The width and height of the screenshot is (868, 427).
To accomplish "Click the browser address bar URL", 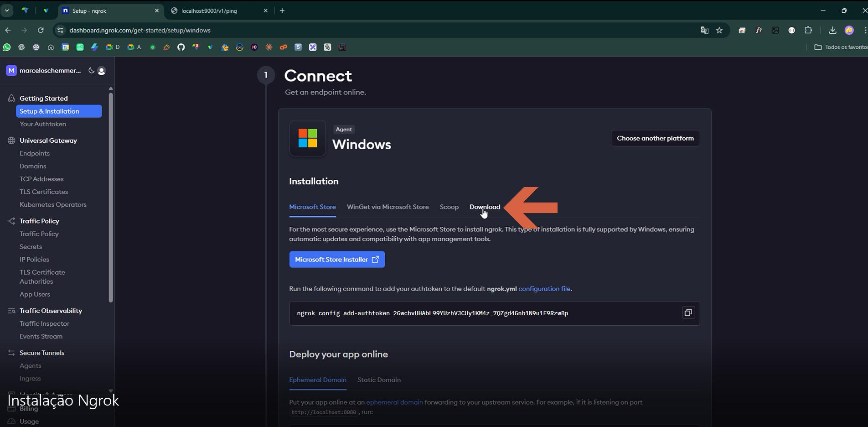I will pyautogui.click(x=140, y=30).
